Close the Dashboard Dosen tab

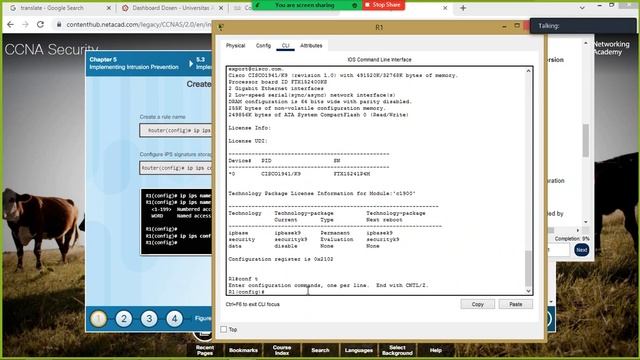[x=221, y=8]
